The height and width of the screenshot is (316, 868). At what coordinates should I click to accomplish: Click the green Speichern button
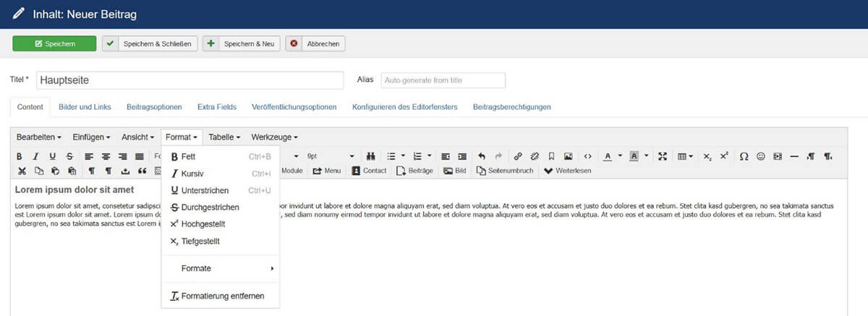click(x=54, y=44)
